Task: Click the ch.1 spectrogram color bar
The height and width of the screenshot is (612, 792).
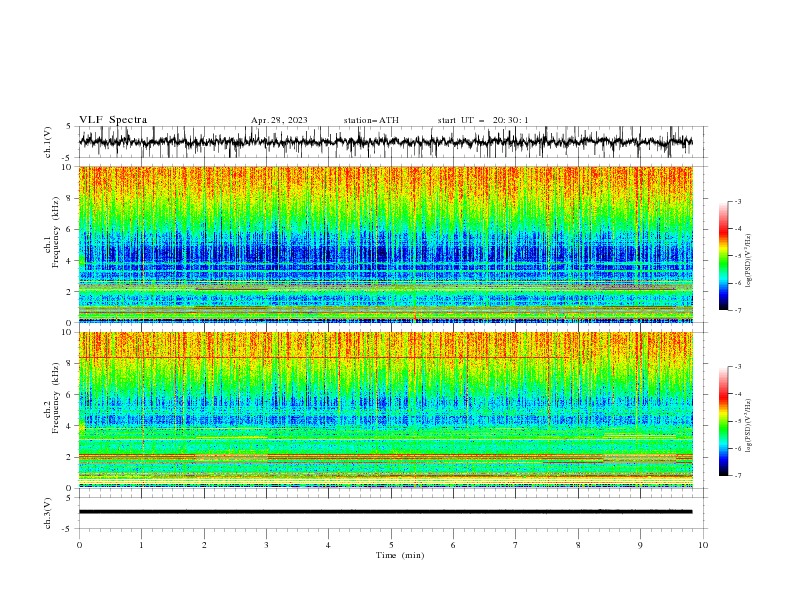Action: coord(723,256)
